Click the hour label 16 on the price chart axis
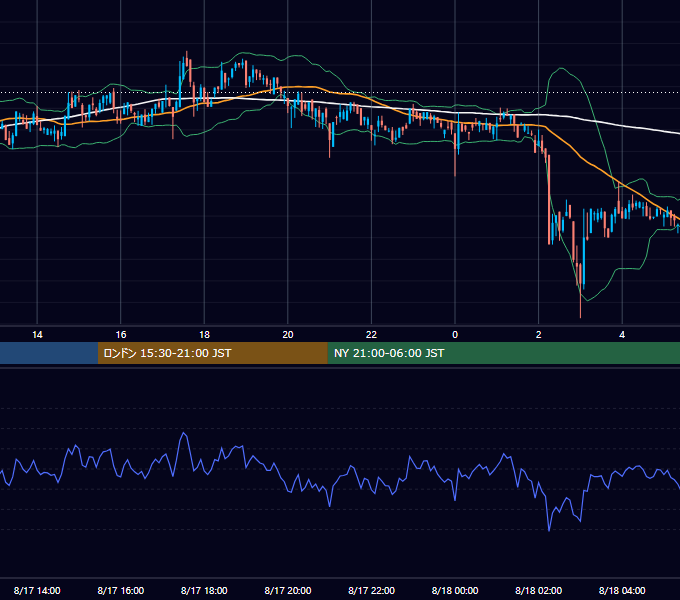Viewport: 680px width, 600px height. click(x=121, y=335)
